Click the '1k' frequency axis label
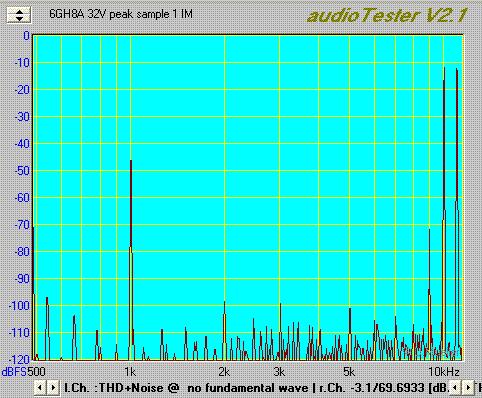 [x=130, y=372]
